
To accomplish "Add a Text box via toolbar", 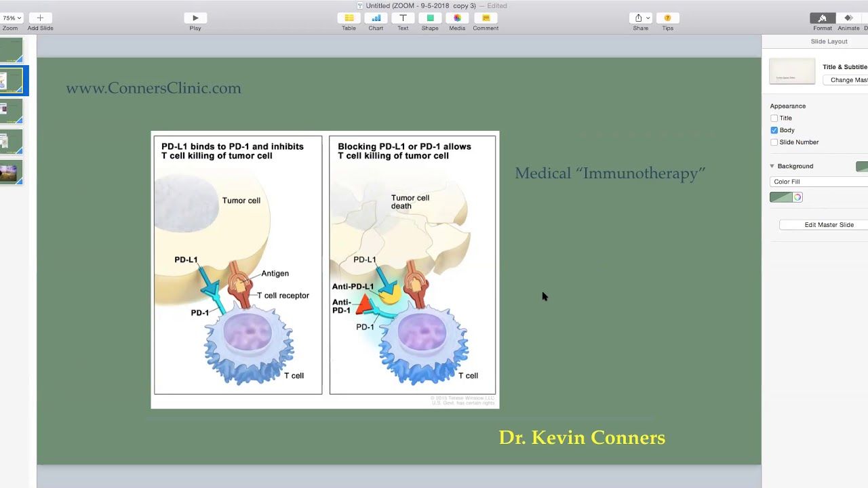I will (x=403, y=18).
